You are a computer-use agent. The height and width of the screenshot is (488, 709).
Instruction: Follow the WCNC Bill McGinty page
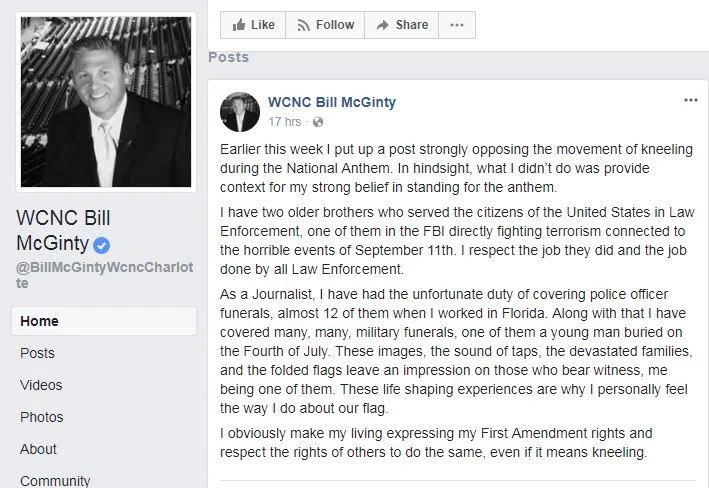point(325,25)
